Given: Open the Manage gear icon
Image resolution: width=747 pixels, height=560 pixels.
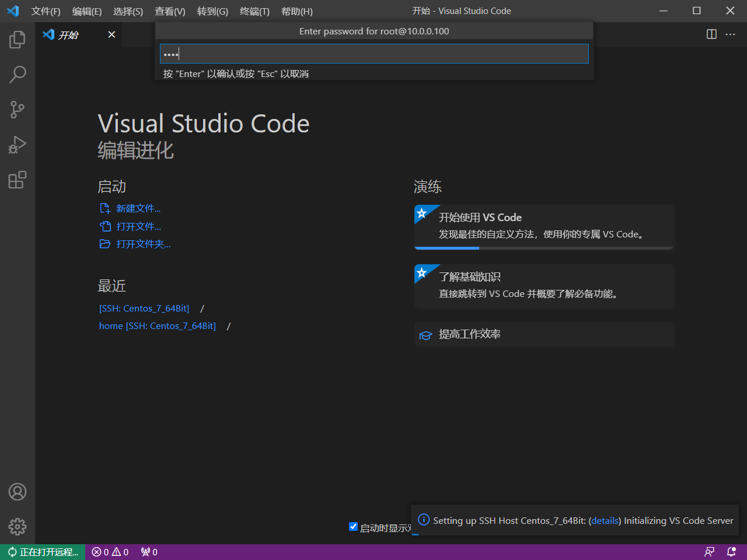Looking at the screenshot, I should [18, 527].
